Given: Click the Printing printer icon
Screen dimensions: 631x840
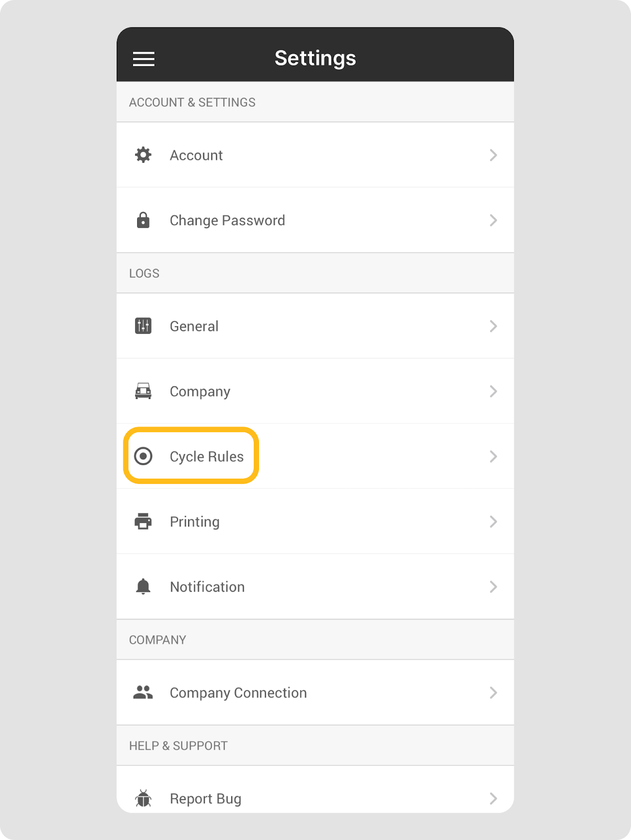Looking at the screenshot, I should pyautogui.click(x=143, y=521).
